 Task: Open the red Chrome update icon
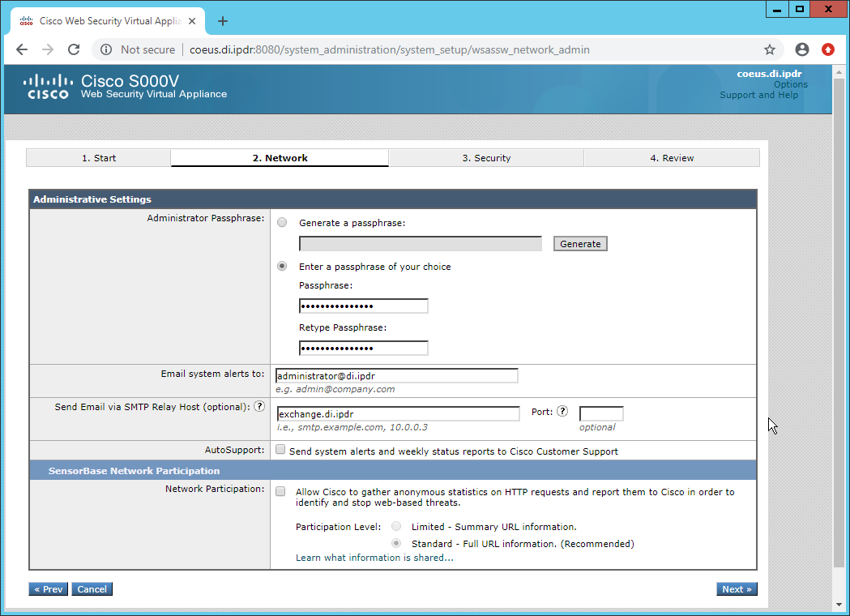pyautogui.click(x=828, y=50)
